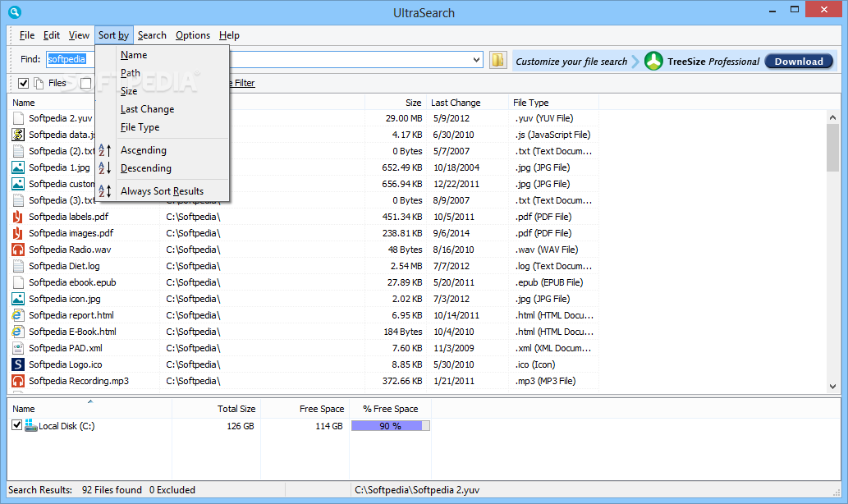This screenshot has width=848, height=504.
Task: Click the results list scroll up arrow
Action: (x=832, y=117)
